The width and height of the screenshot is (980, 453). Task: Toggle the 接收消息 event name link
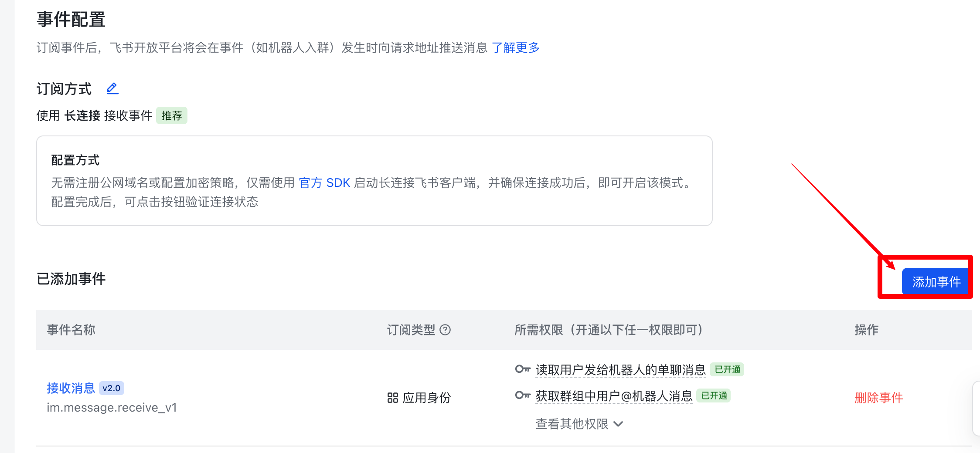[71, 388]
